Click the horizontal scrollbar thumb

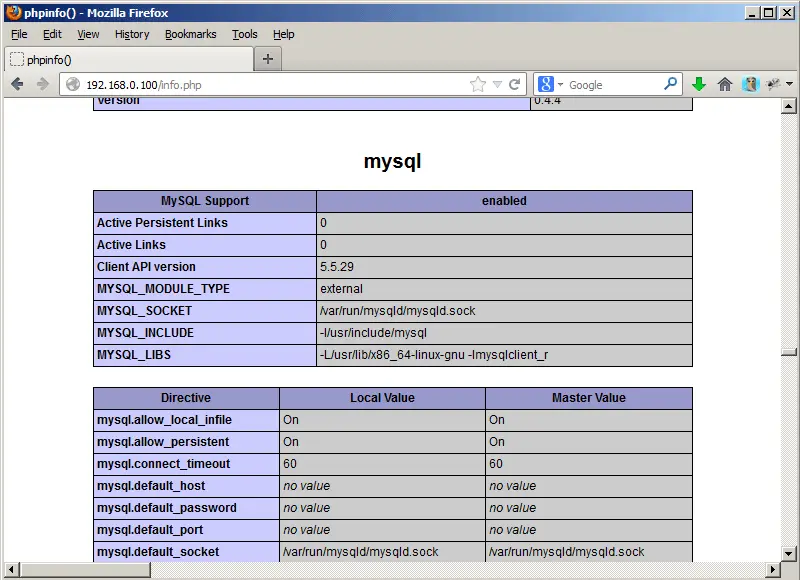[86, 569]
